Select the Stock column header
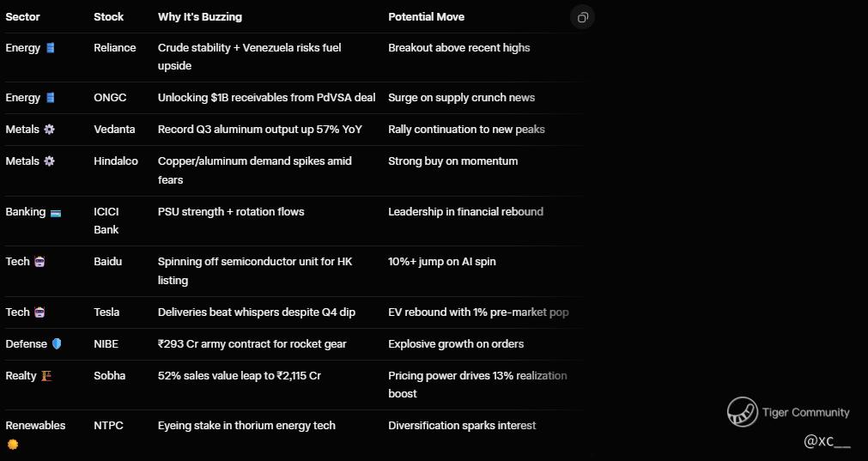 pos(108,17)
